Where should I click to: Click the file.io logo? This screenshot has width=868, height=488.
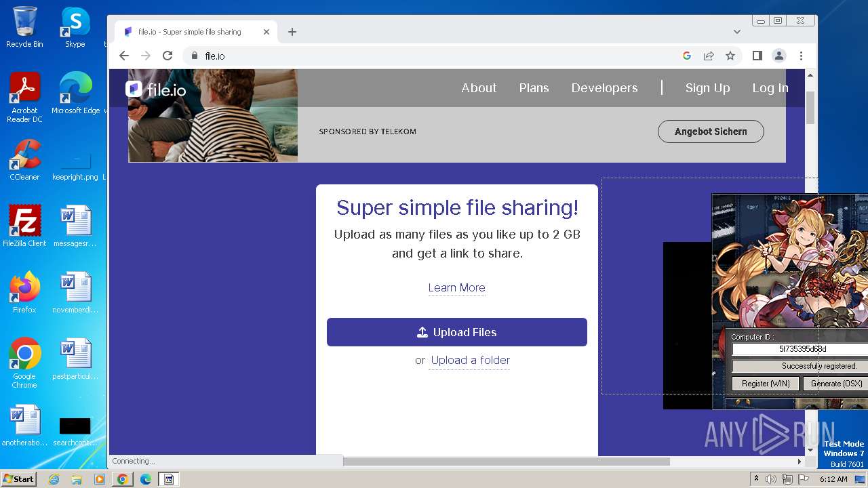pyautogui.click(x=156, y=89)
